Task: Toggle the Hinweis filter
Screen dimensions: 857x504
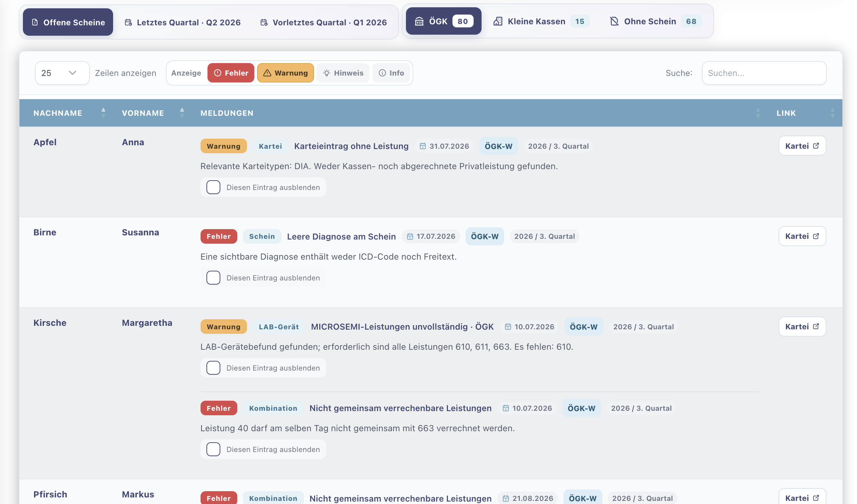Action: (x=343, y=73)
